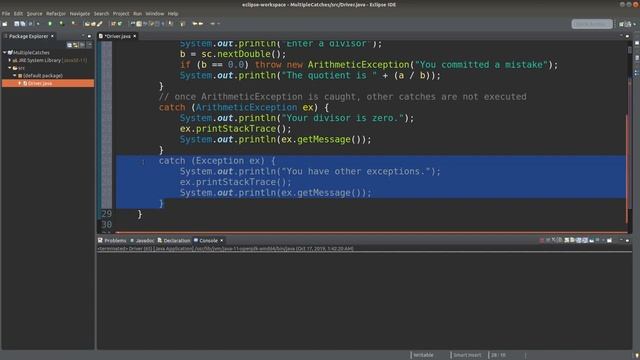The image size is (640, 360).
Task: Click the Quick Access search field
Action: coord(592,24)
